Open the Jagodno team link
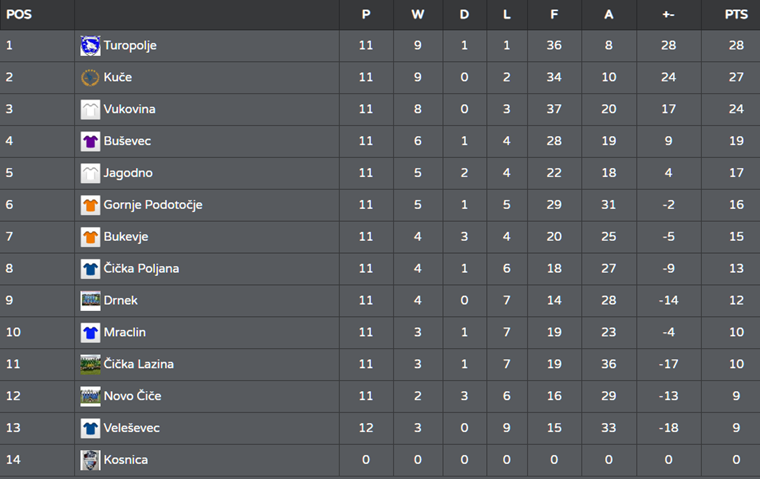 coord(128,173)
